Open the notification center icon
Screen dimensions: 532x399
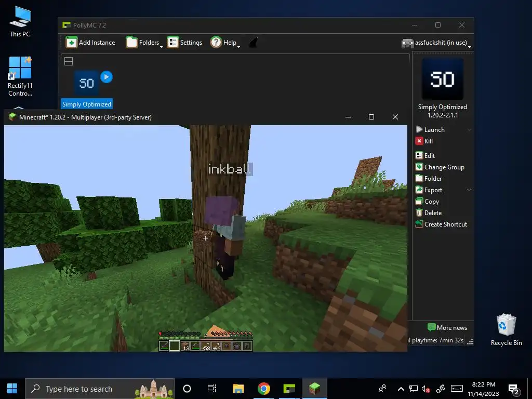pos(514,389)
